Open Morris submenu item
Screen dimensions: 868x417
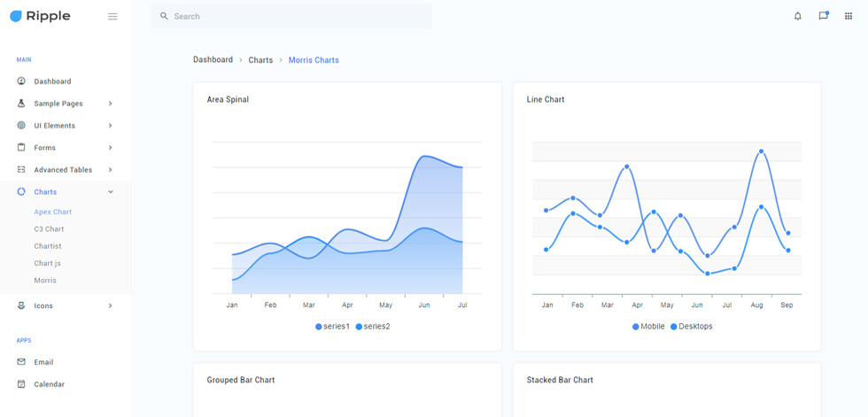[45, 281]
